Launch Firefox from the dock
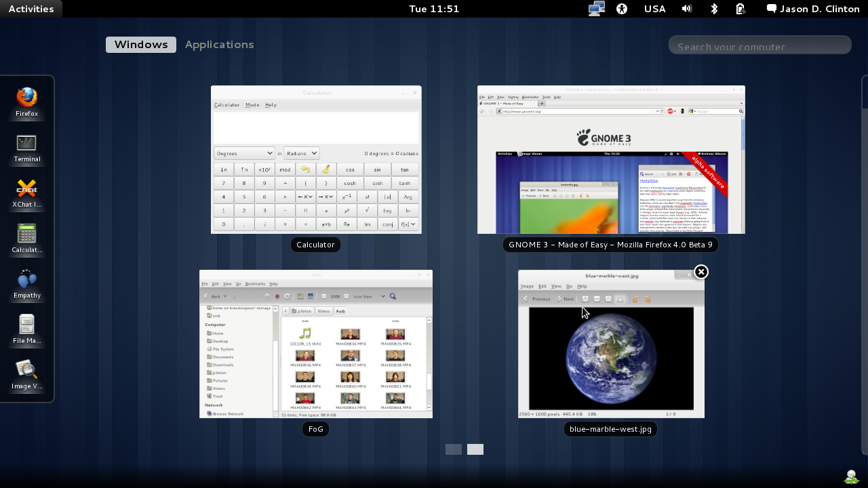This screenshot has height=488, width=868. 26,97
